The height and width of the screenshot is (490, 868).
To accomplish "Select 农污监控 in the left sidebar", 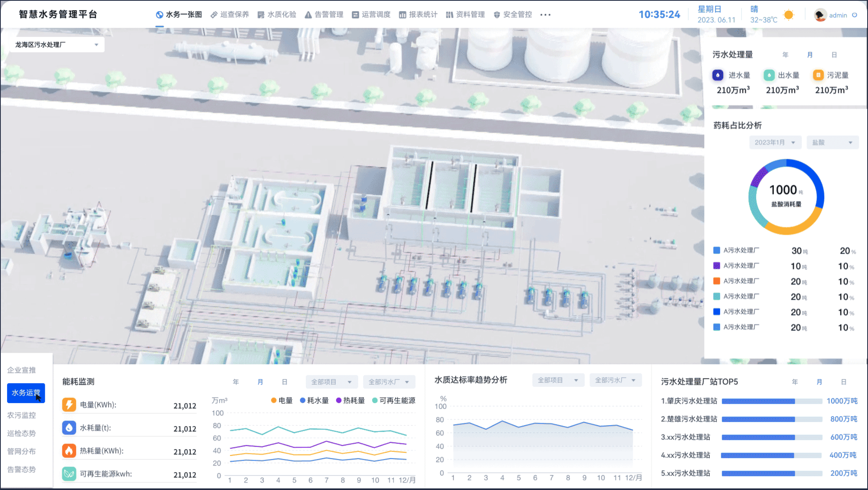I will (x=21, y=415).
